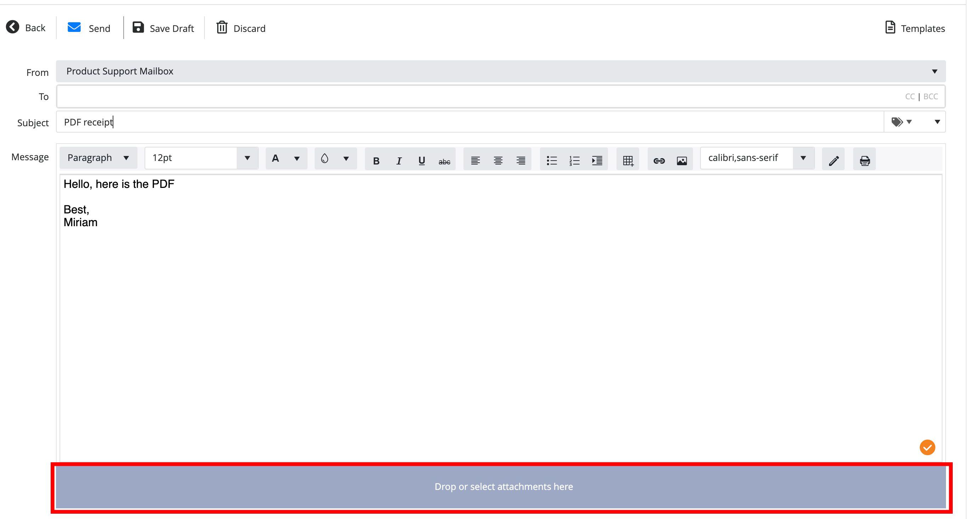Click in the message body text area
This screenshot has height=519, width=980.
tap(501, 318)
